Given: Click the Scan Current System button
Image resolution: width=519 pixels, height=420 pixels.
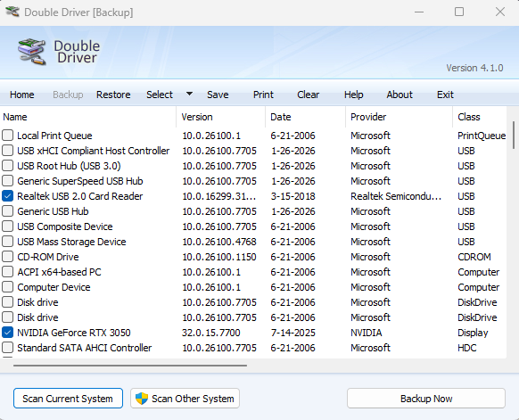Looking at the screenshot, I should point(68,399).
